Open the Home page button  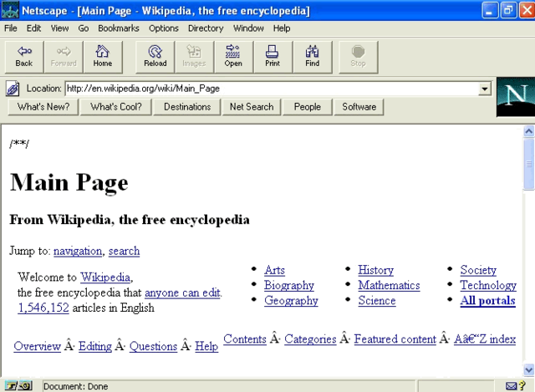coord(103,57)
